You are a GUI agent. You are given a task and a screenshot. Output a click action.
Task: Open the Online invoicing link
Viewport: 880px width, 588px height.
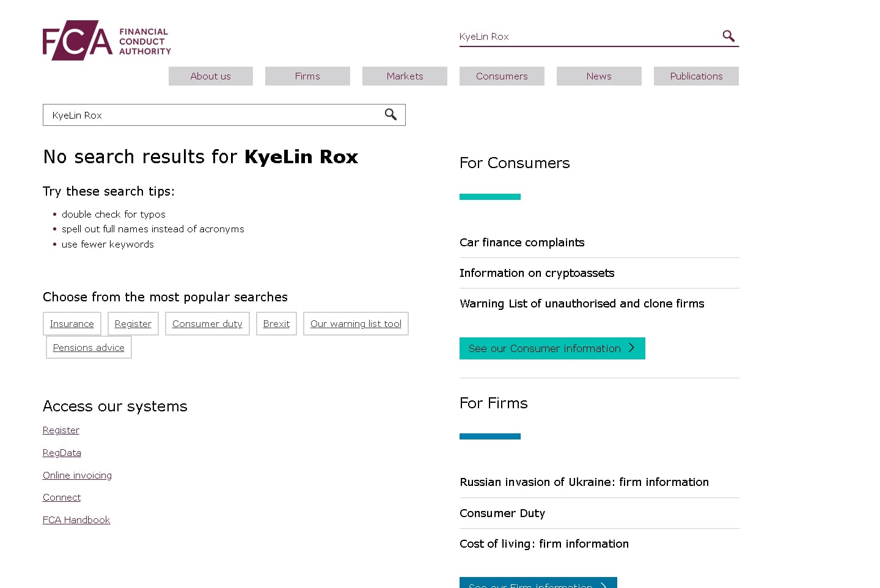(77, 476)
